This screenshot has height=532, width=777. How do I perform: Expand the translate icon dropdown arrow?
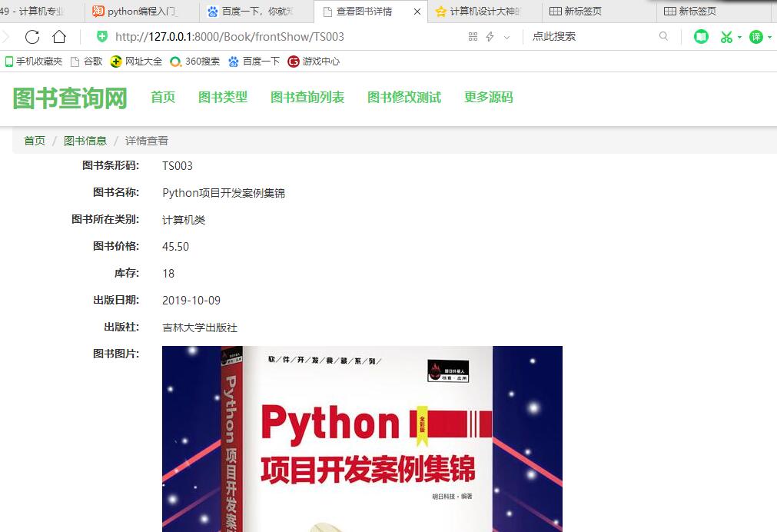coord(769,37)
